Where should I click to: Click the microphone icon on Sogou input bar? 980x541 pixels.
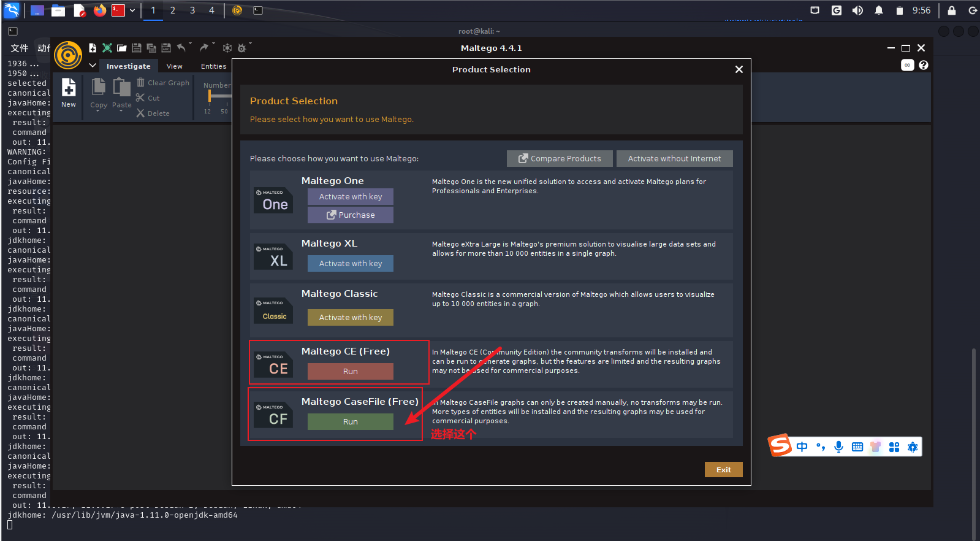click(x=839, y=447)
